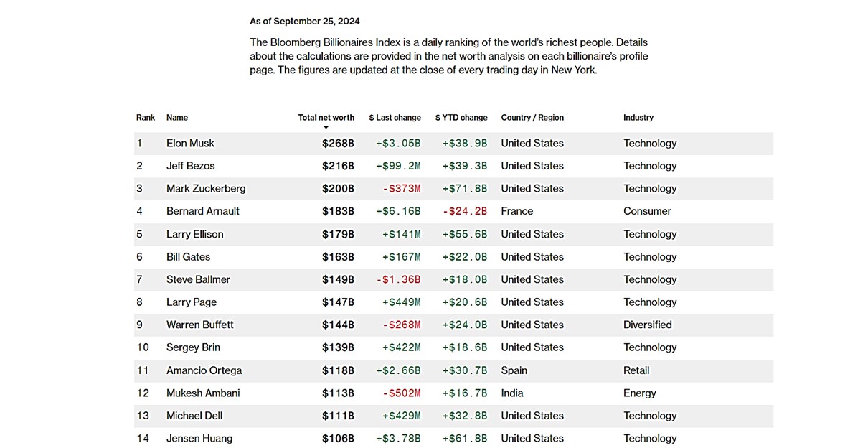Open Jeff Bezos profile link
Viewport: 868px width, 448px height.
pyautogui.click(x=190, y=166)
